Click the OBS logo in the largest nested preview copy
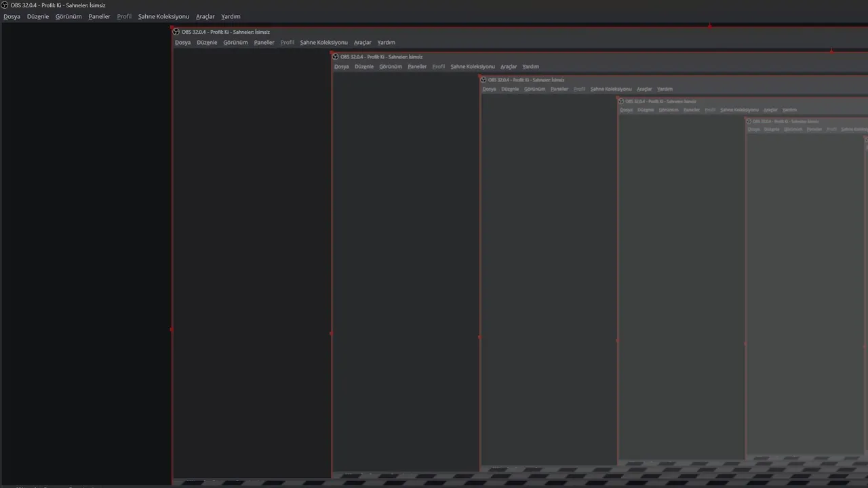Screen dimensions: 868x488 point(176,32)
